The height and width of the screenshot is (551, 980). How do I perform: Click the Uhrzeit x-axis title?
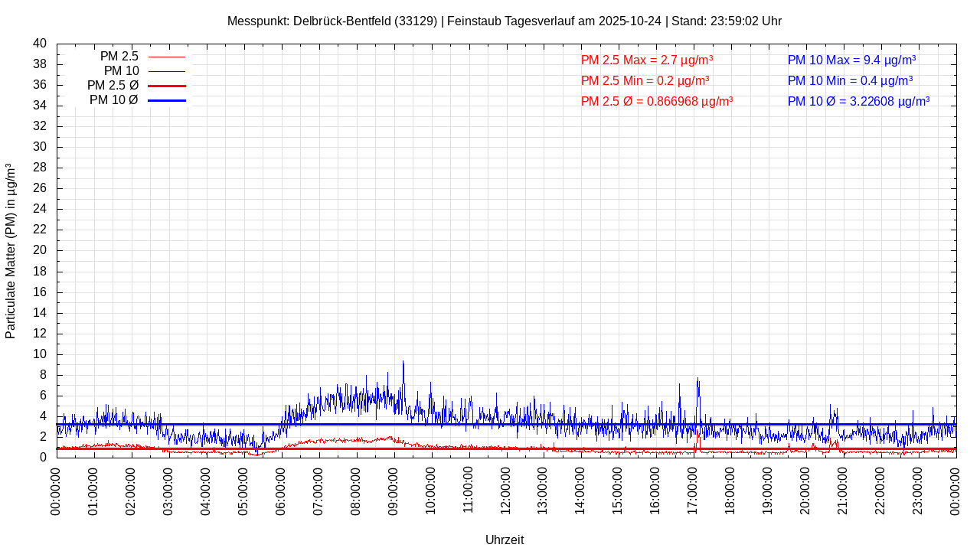[x=505, y=540]
